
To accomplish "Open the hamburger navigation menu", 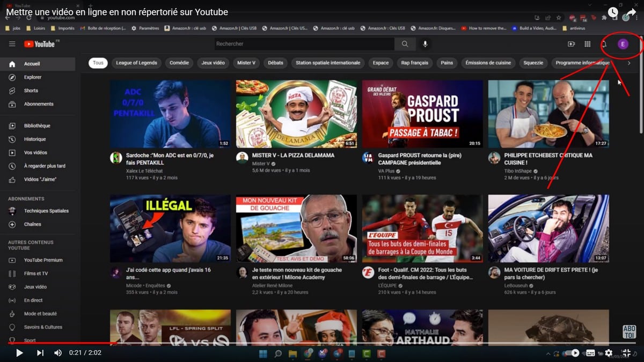I will coord(12,44).
